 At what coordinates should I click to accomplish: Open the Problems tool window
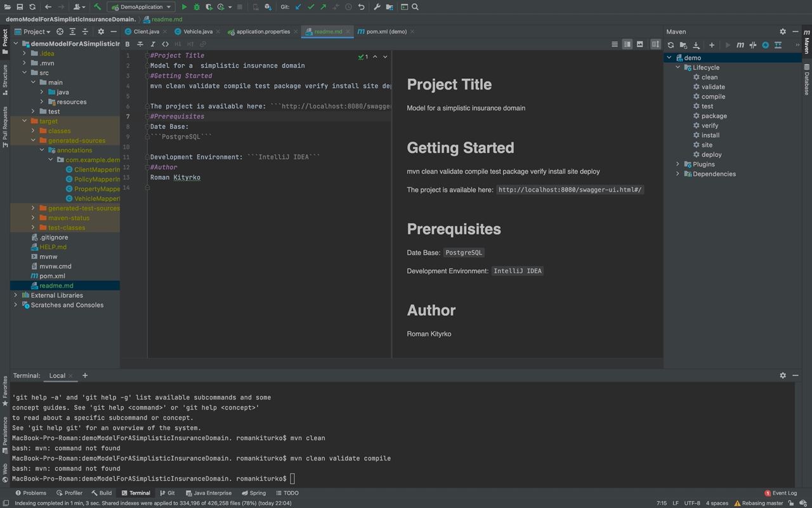click(x=30, y=493)
